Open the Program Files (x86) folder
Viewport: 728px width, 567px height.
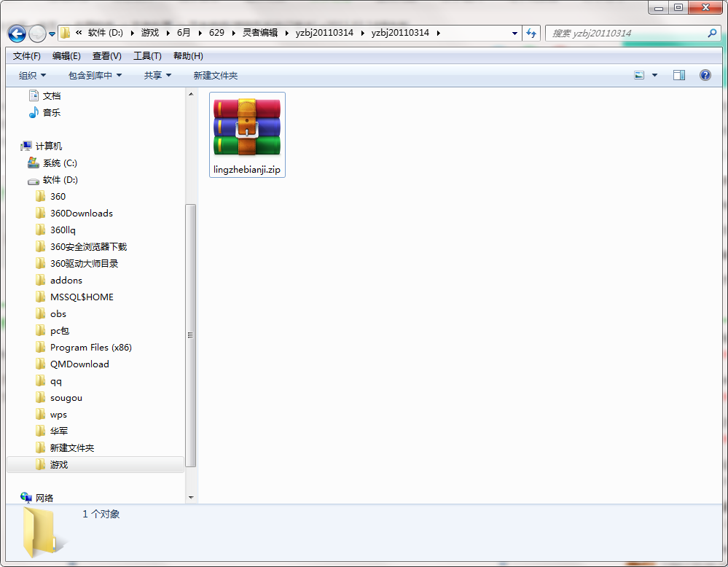(84, 348)
